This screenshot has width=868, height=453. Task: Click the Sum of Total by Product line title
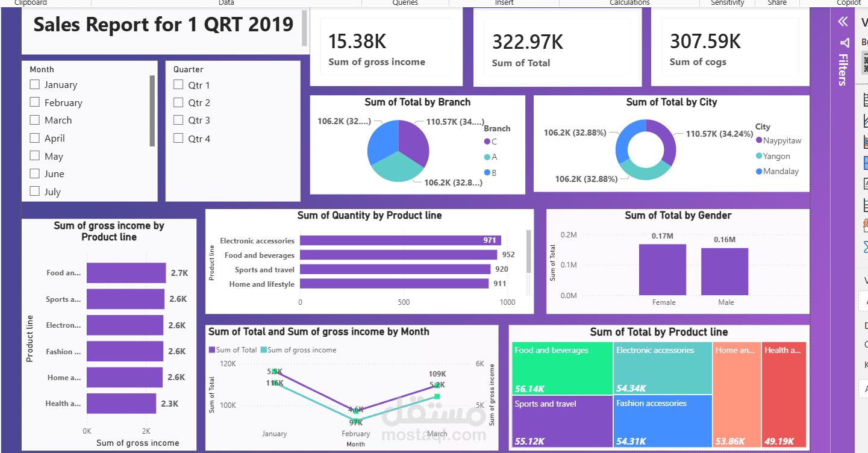pos(659,333)
